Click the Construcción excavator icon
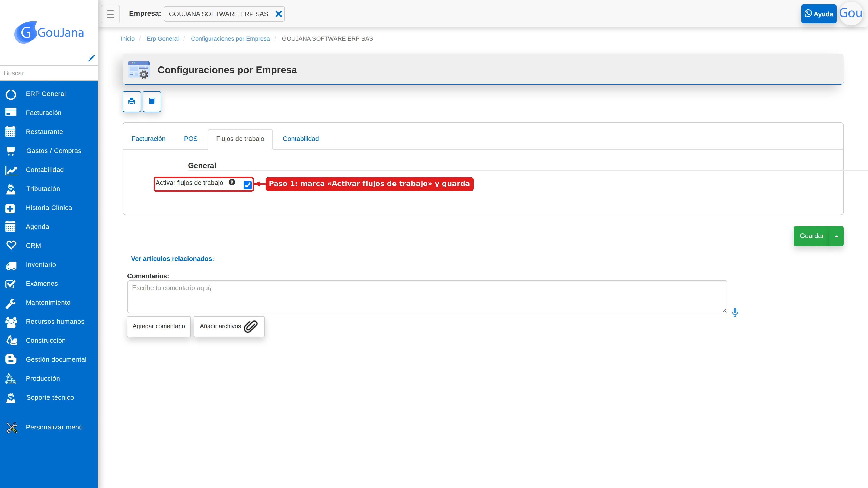This screenshot has height=488, width=868. tap(11, 341)
